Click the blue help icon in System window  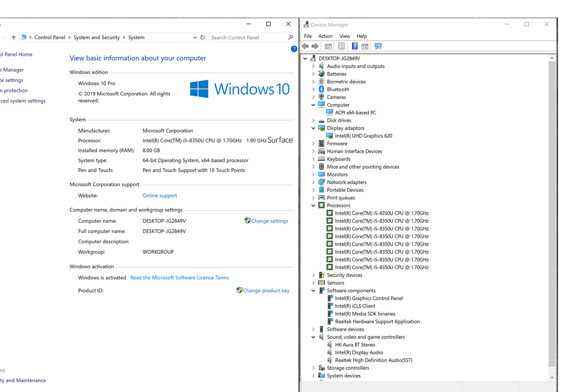(x=294, y=49)
